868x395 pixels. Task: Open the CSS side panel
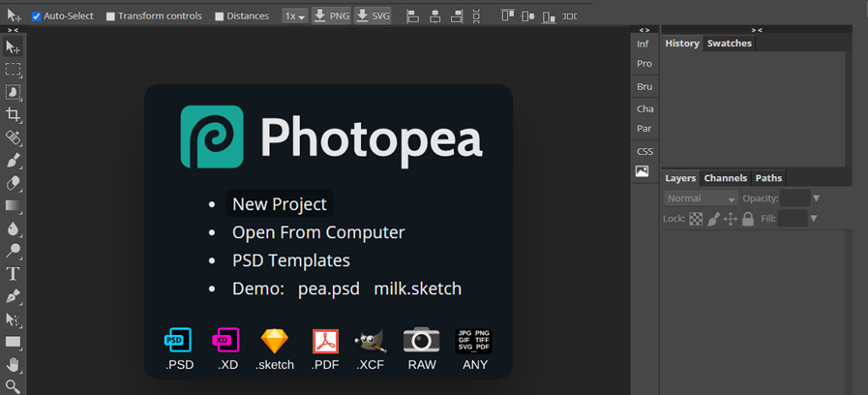coord(644,151)
